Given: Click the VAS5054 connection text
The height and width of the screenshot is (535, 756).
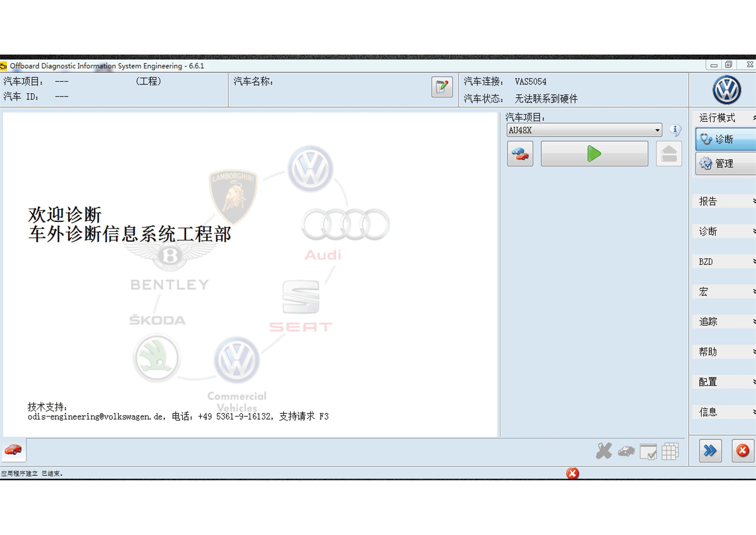Looking at the screenshot, I should [x=531, y=82].
